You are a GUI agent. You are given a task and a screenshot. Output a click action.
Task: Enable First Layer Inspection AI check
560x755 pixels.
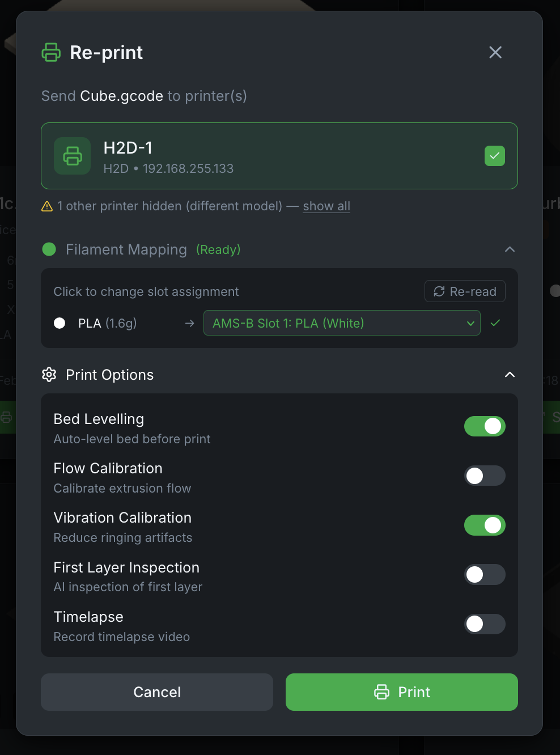tap(485, 574)
